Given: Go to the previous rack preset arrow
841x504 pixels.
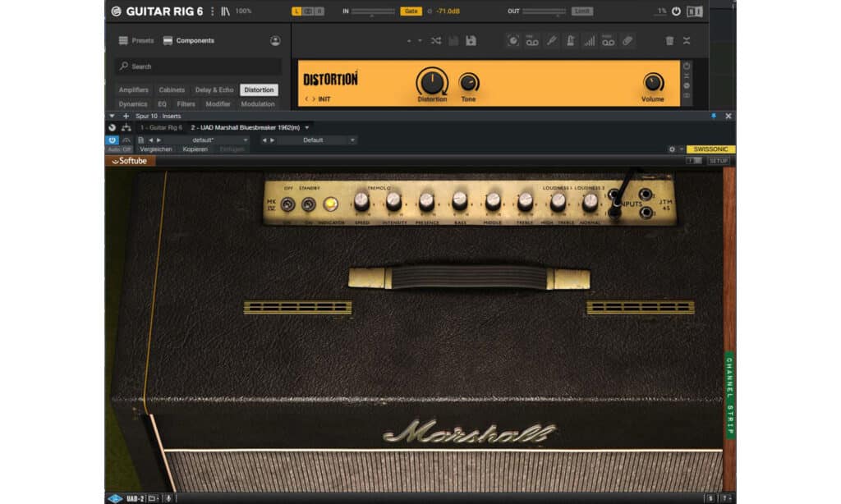Looking at the screenshot, I should coord(409,41).
